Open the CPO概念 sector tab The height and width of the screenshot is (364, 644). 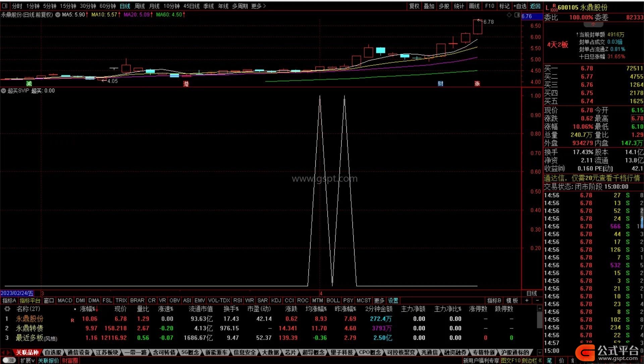pyautogui.click(x=370, y=352)
